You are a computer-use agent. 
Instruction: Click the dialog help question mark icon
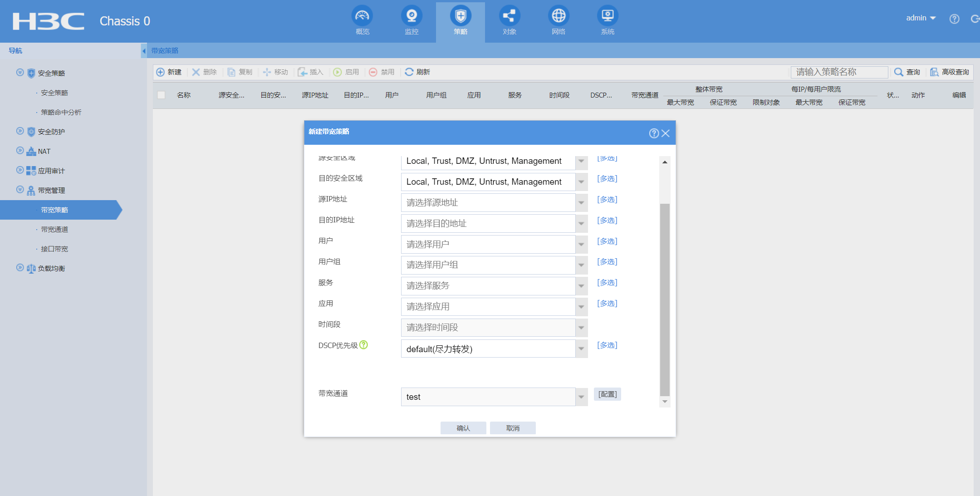(x=654, y=133)
